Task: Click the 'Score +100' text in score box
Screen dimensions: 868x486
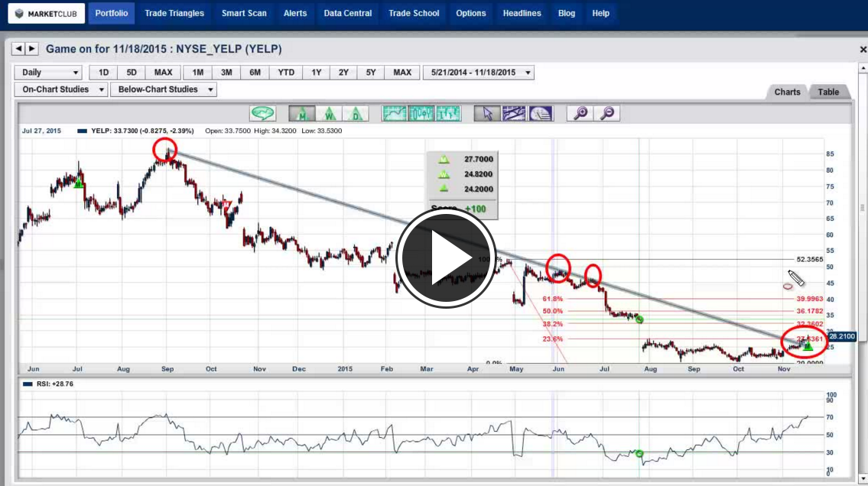Action: (458, 209)
